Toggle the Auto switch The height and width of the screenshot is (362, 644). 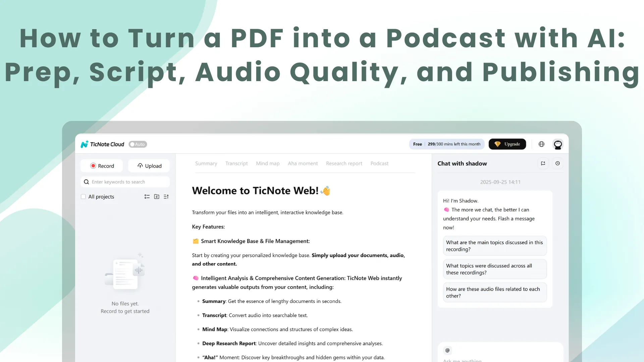138,144
